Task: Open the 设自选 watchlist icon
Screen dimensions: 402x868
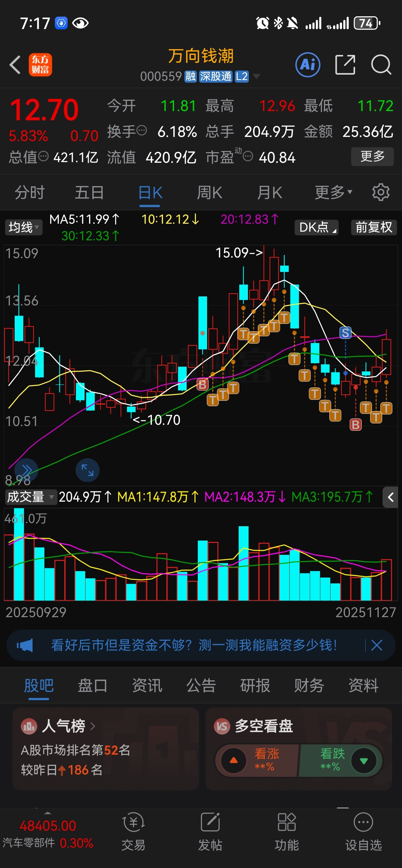Action: 363,832
